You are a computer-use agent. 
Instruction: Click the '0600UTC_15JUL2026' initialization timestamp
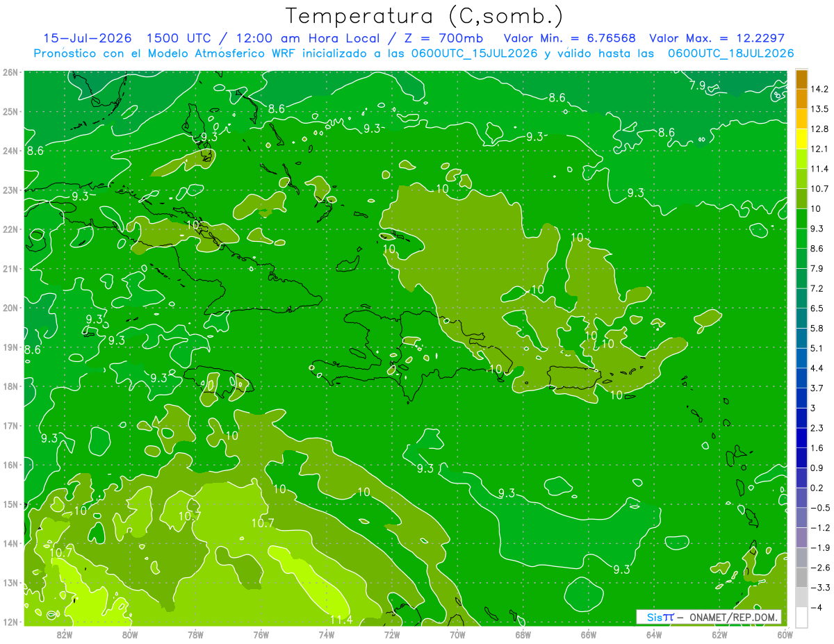coord(475,53)
